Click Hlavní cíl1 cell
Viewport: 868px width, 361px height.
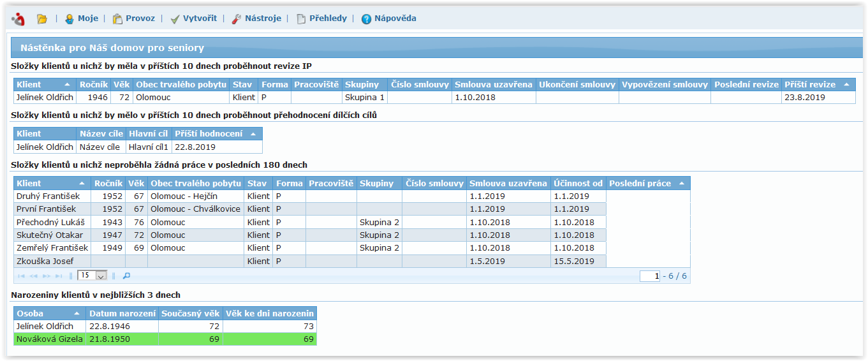tap(148, 147)
